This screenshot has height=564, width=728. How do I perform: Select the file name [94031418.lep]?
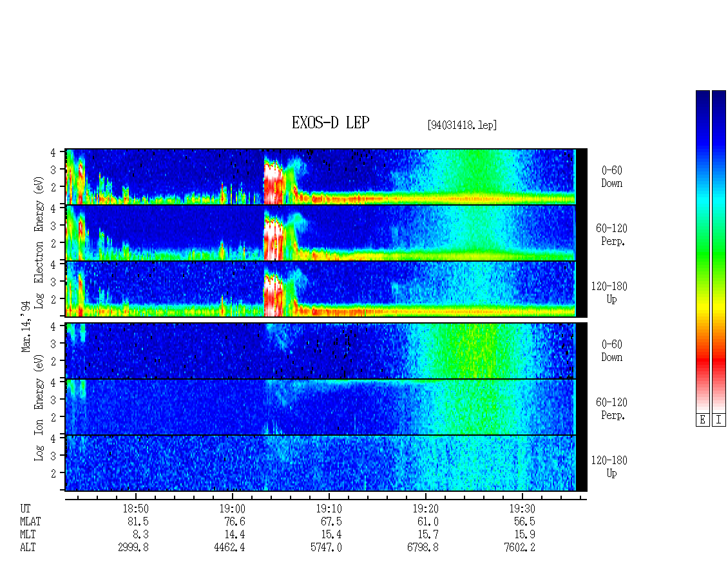click(462, 125)
